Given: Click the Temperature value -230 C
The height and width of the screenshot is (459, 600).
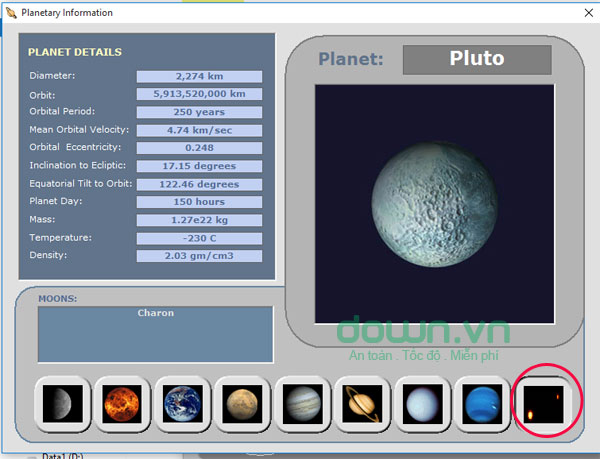Looking at the screenshot, I should click(x=199, y=238).
